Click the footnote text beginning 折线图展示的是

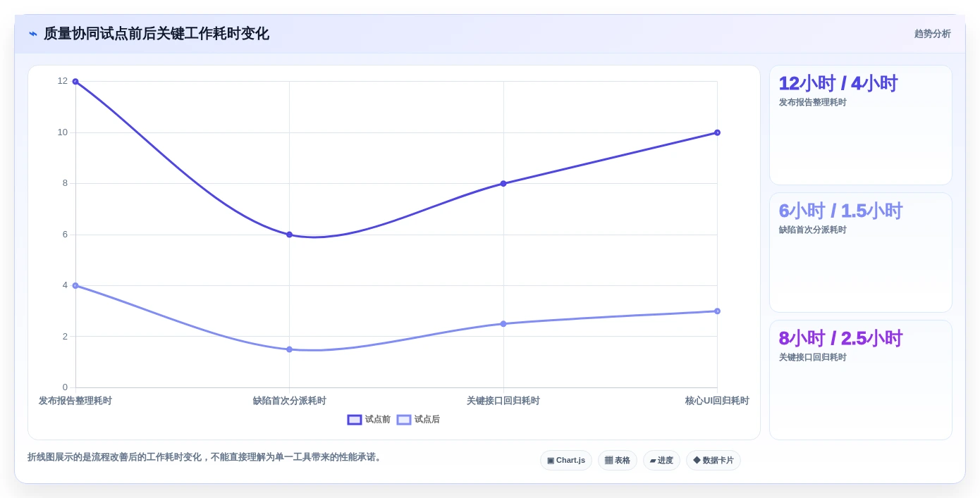205,457
